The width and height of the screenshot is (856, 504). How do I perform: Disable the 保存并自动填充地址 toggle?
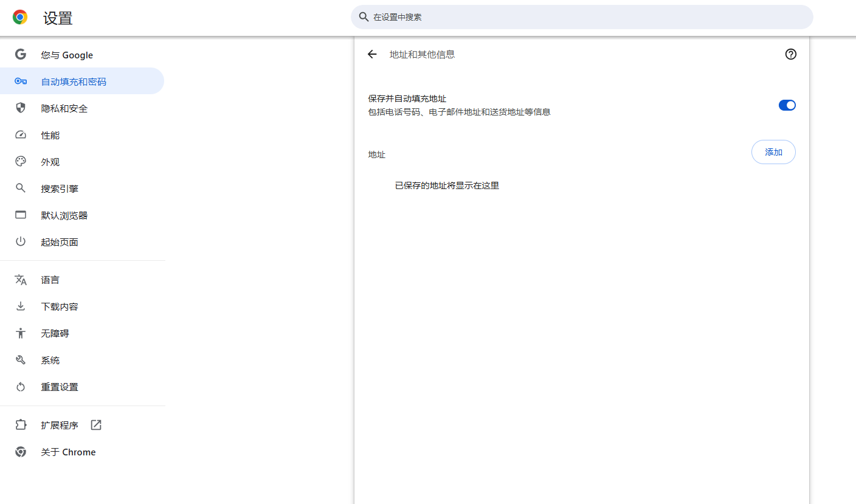click(x=787, y=105)
